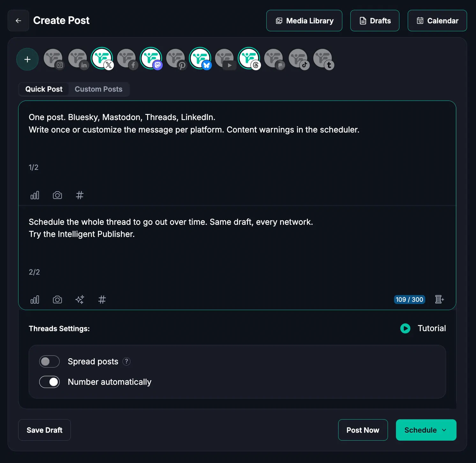This screenshot has height=463, width=476.
Task: Open the Media Library
Action: point(304,21)
